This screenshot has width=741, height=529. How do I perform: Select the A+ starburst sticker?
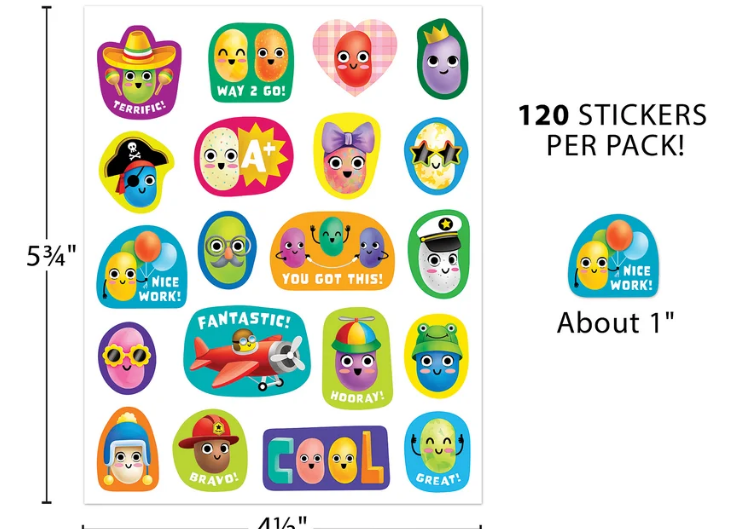coord(243,156)
